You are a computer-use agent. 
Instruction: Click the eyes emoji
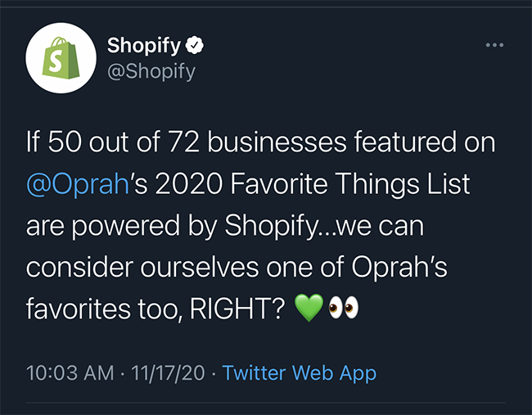(344, 309)
